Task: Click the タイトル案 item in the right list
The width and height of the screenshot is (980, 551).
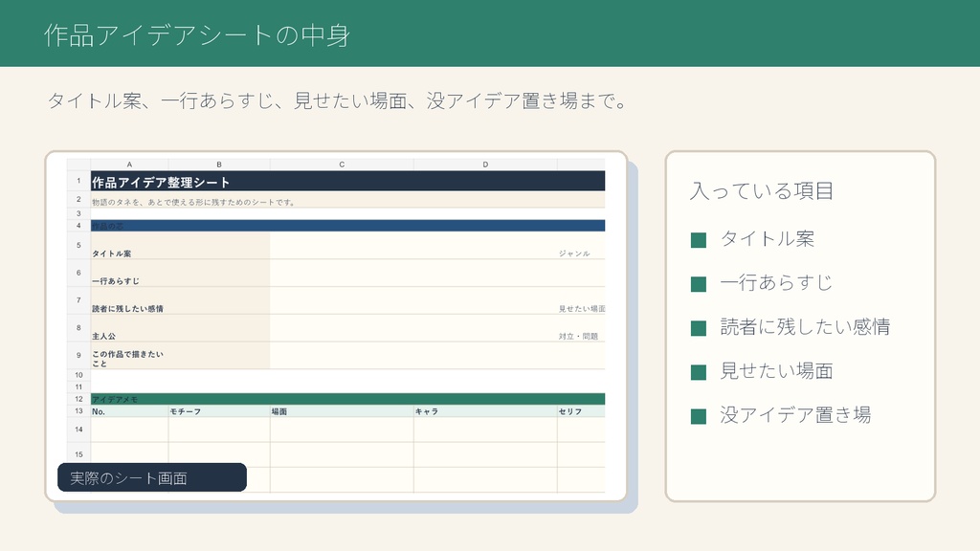Action: 767,238
